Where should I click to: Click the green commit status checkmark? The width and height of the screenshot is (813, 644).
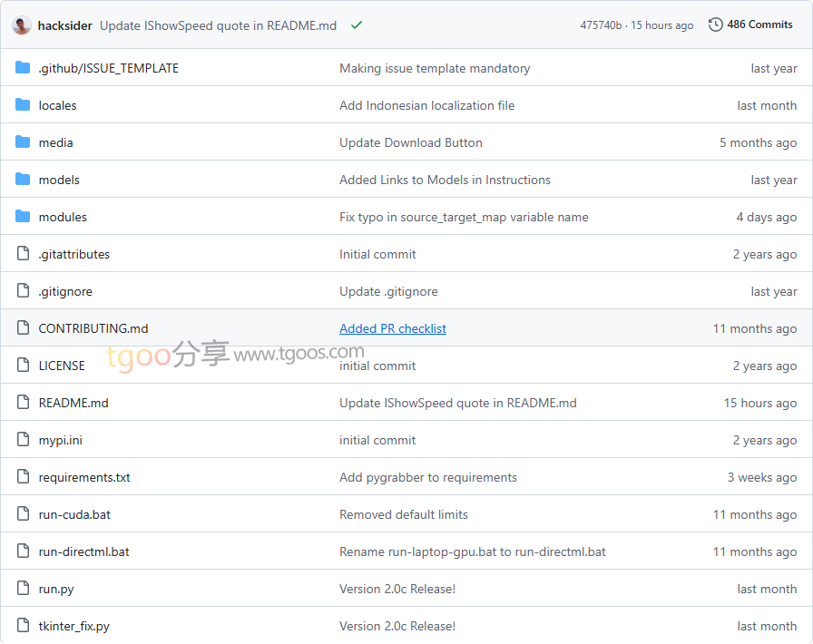(x=357, y=25)
